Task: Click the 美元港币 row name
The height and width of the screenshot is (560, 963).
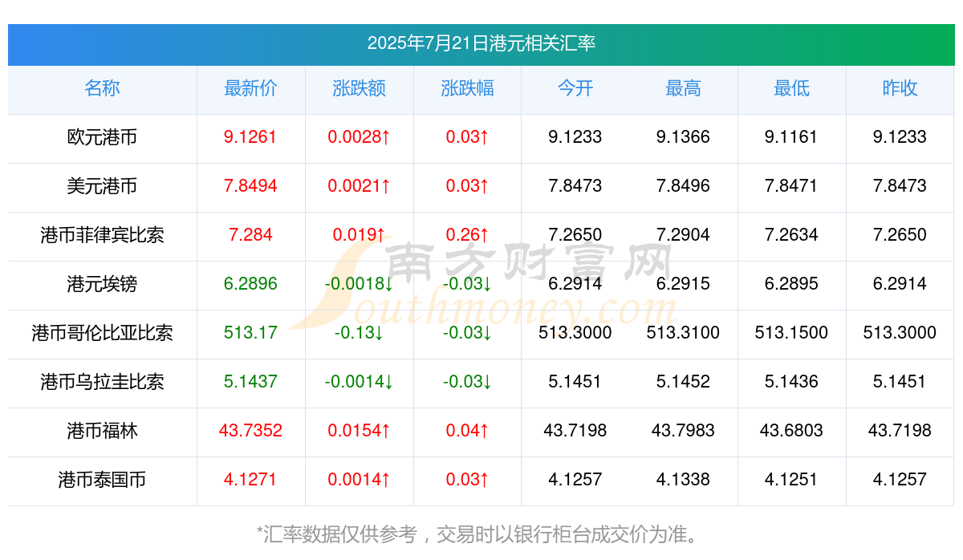Action: click(102, 186)
